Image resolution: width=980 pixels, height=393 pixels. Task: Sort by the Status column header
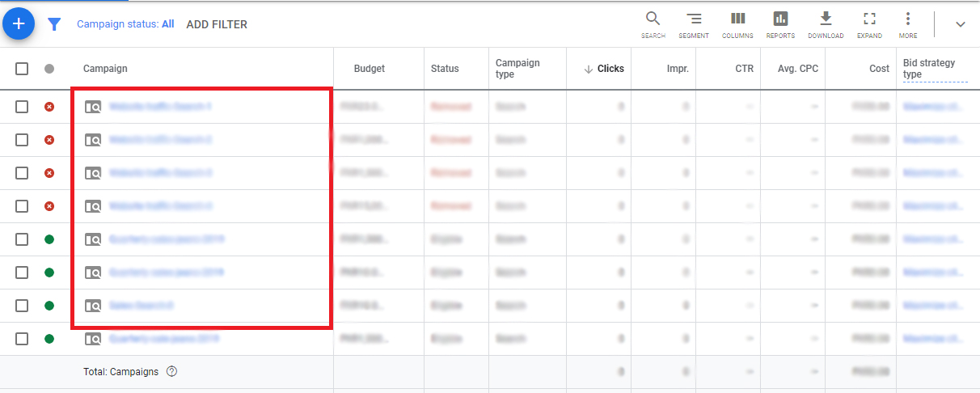point(445,69)
